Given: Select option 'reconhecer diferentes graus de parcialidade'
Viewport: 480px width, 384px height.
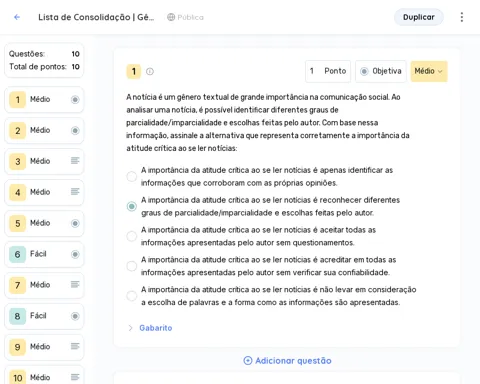Looking at the screenshot, I should (x=132, y=206).
